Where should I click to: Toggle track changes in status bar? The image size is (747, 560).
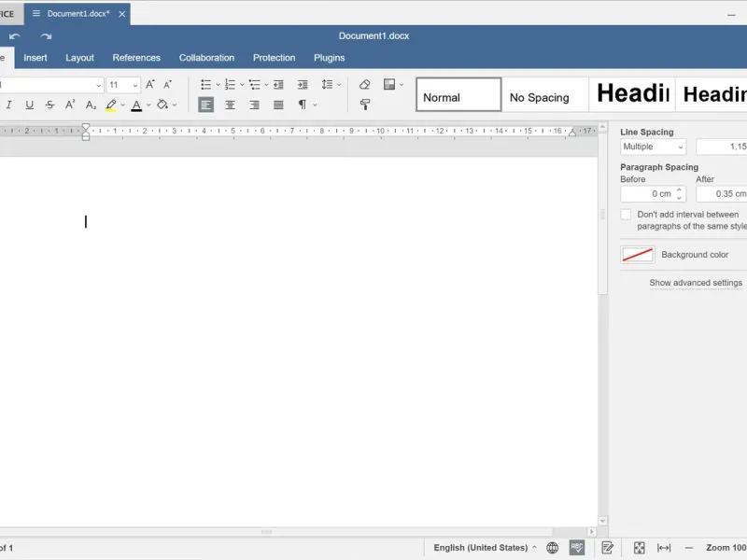pyautogui.click(x=608, y=548)
